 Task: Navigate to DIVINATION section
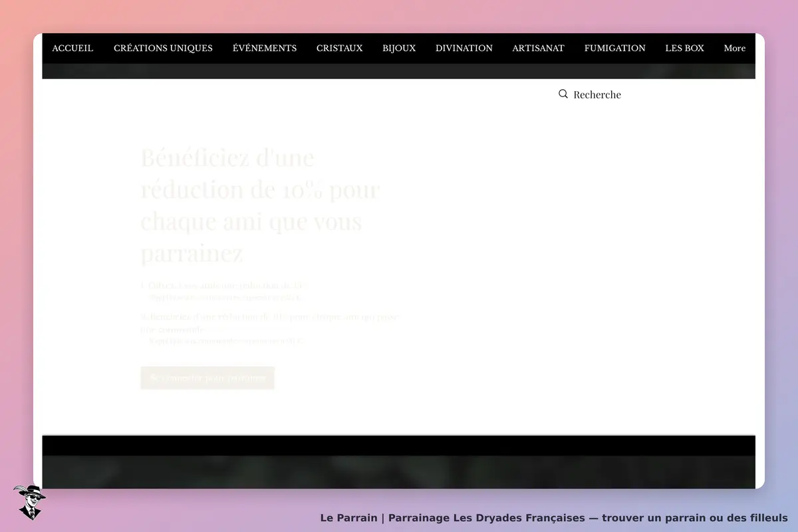pos(464,49)
